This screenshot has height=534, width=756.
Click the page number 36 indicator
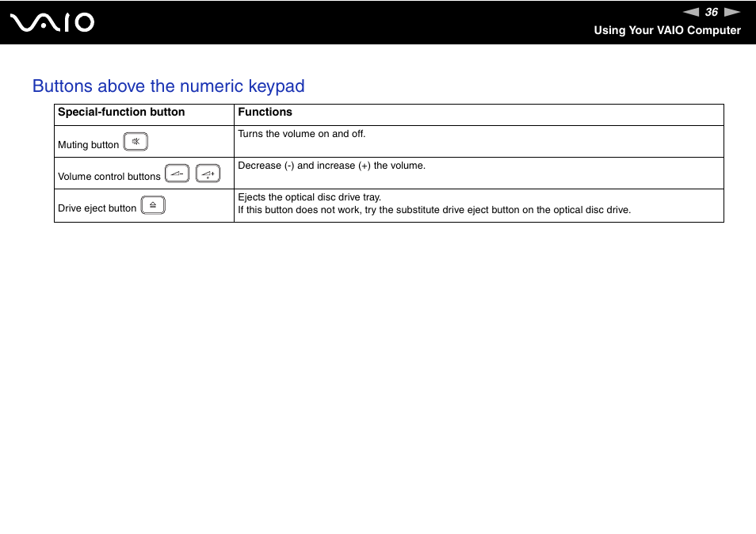(x=711, y=12)
